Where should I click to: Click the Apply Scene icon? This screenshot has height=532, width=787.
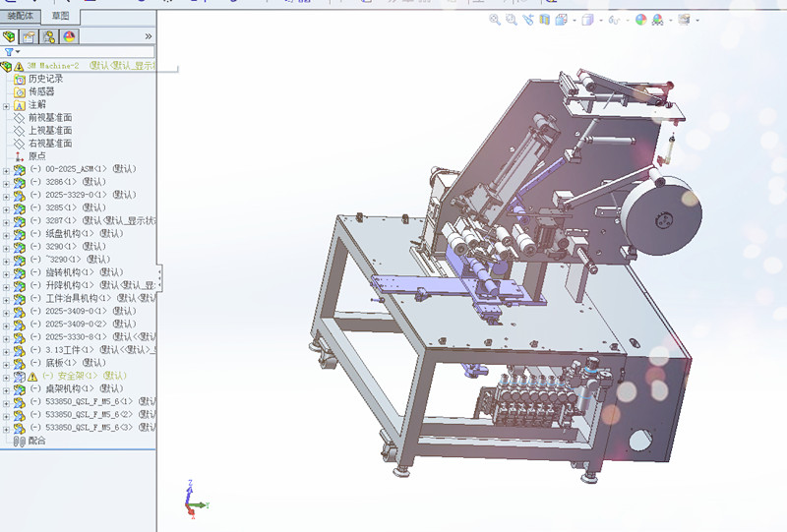[x=657, y=20]
